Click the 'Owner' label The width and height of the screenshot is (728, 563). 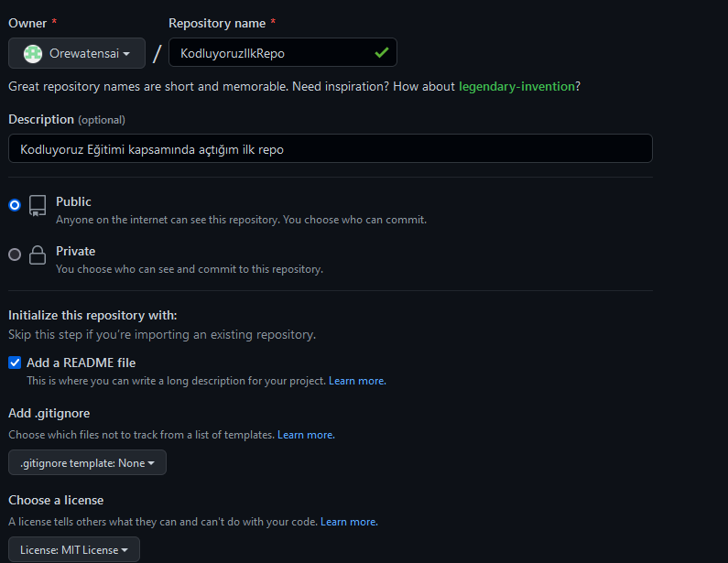(x=27, y=23)
